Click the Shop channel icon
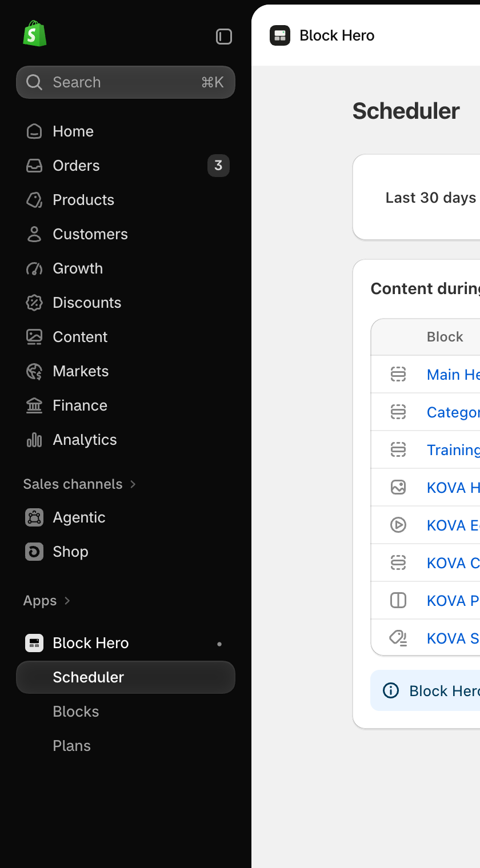This screenshot has height=868, width=480. point(34,552)
